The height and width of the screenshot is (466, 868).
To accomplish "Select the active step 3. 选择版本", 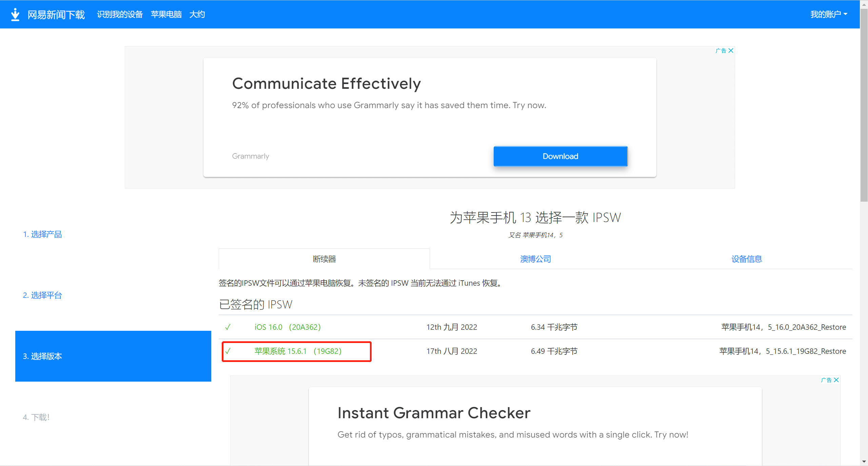I will coord(113,356).
